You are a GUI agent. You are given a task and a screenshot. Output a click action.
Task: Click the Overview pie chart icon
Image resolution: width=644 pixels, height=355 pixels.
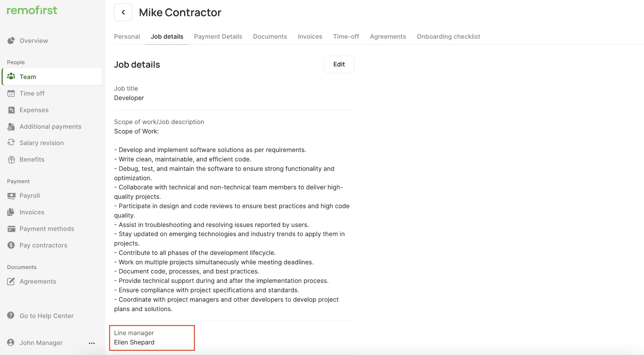click(x=11, y=41)
